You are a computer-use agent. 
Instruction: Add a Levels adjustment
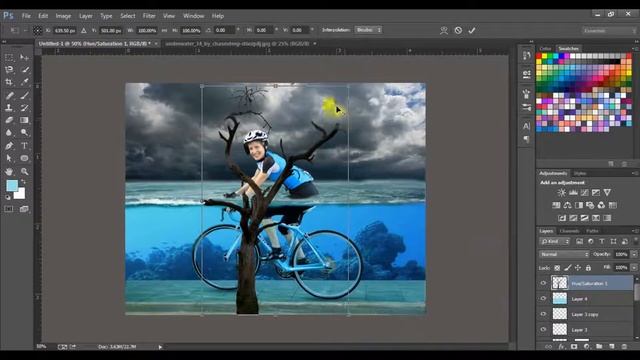tap(573, 192)
